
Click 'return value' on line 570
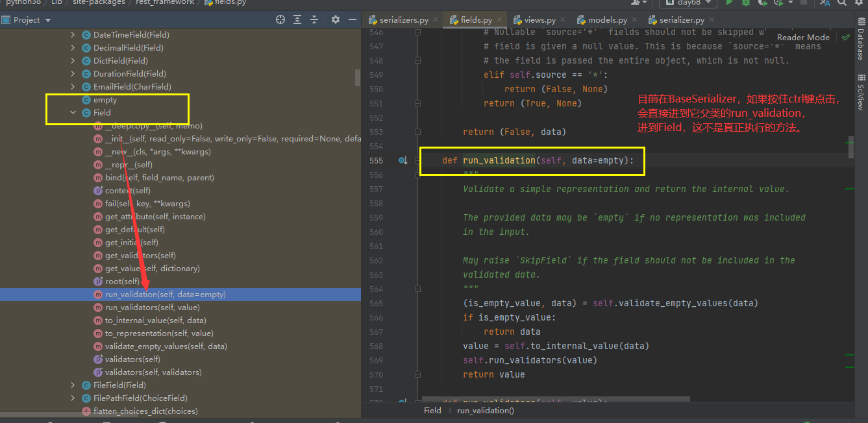coord(494,374)
